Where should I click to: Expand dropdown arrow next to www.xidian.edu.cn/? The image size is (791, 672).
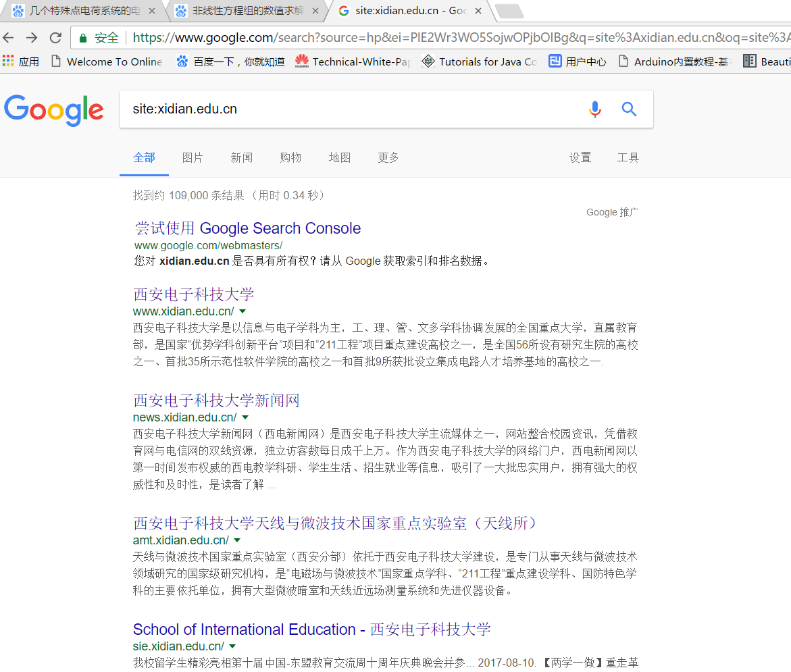pyautogui.click(x=243, y=311)
